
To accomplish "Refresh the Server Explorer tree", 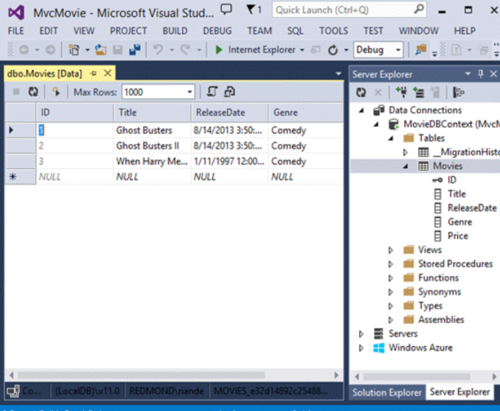I will [361, 92].
